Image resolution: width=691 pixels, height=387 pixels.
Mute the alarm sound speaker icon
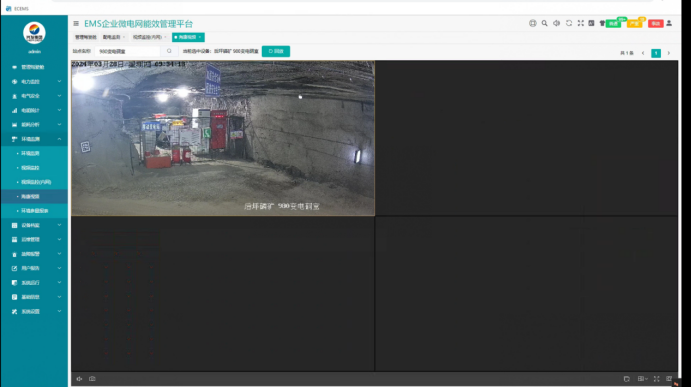[557, 23]
